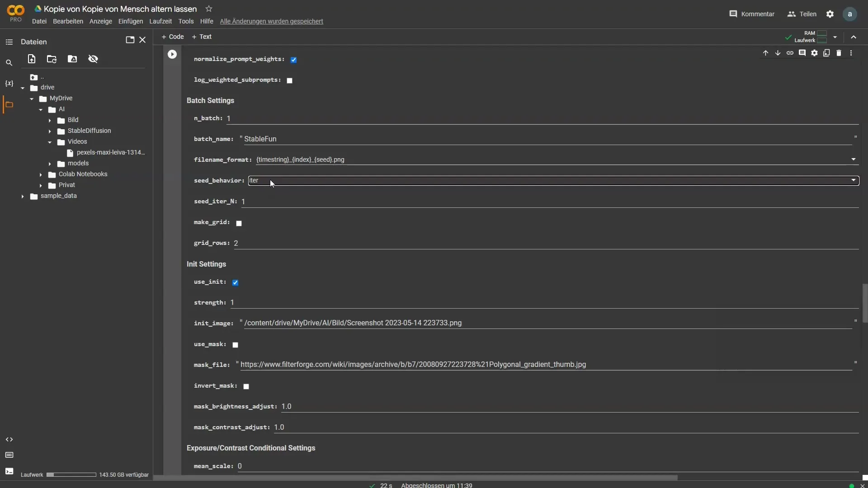This screenshot has height=488, width=868.
Task: Open the command palette icon
Action: point(9,455)
